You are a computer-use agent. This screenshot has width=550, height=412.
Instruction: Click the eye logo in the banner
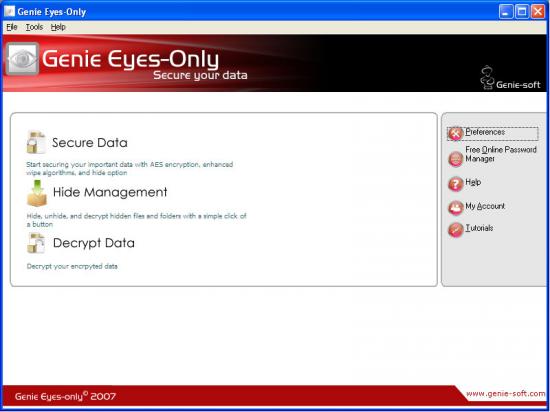(x=22, y=59)
